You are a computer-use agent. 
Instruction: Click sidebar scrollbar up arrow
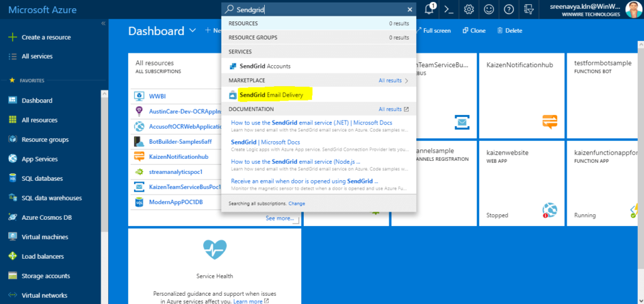tap(104, 94)
